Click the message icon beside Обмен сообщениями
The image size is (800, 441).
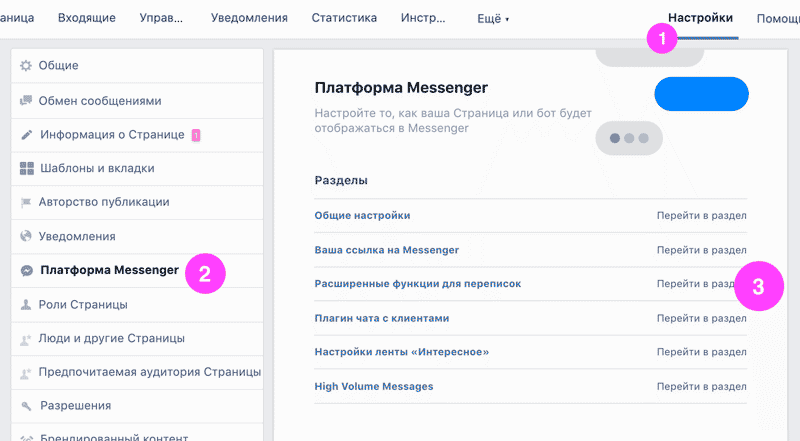tap(26, 101)
